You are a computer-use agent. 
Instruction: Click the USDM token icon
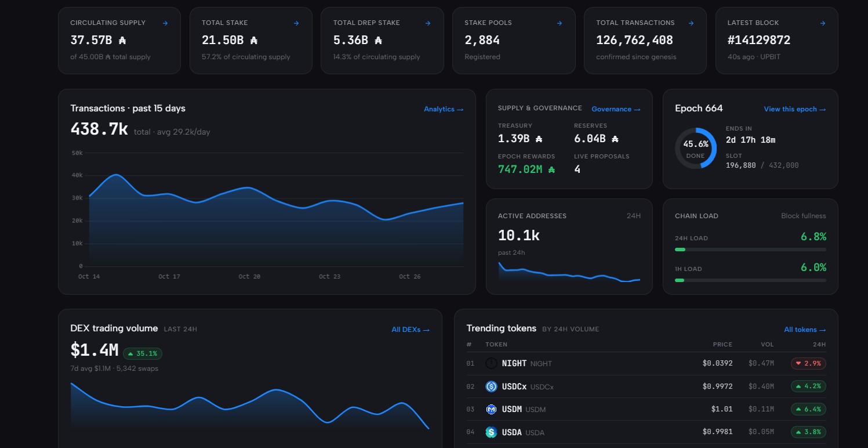tap(492, 409)
